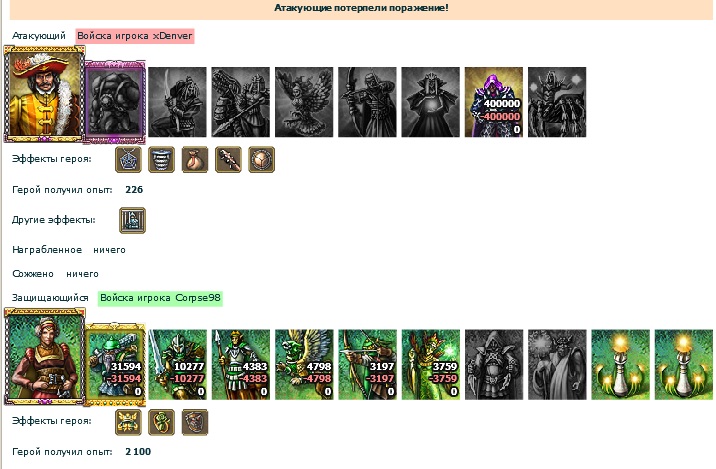The width and height of the screenshot is (716, 469).
Task: Open the pentagram amulet hero effect icon
Action: click(x=128, y=159)
